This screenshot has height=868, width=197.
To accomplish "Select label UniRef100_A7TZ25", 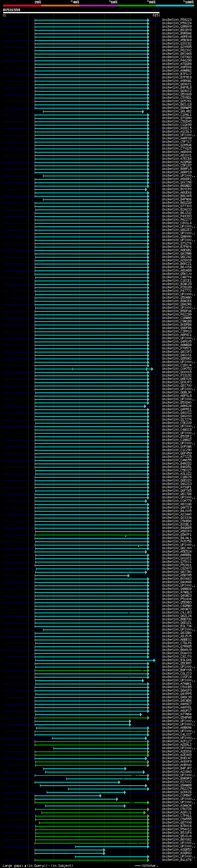I will click(x=177, y=457).
